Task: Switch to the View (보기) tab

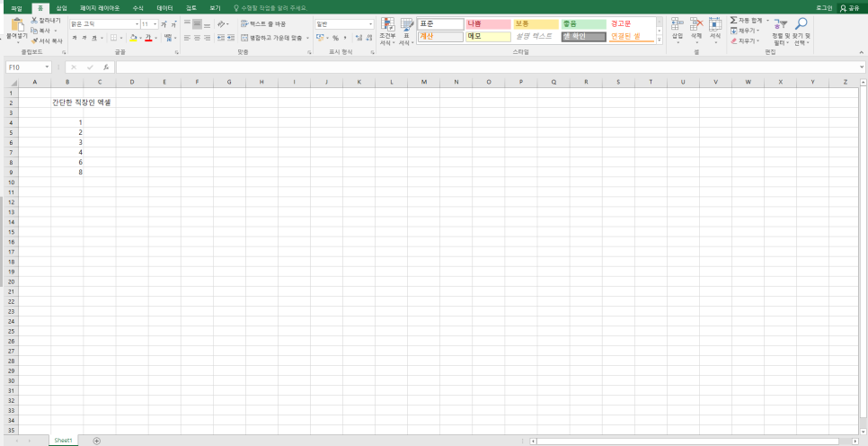Action: pos(215,8)
